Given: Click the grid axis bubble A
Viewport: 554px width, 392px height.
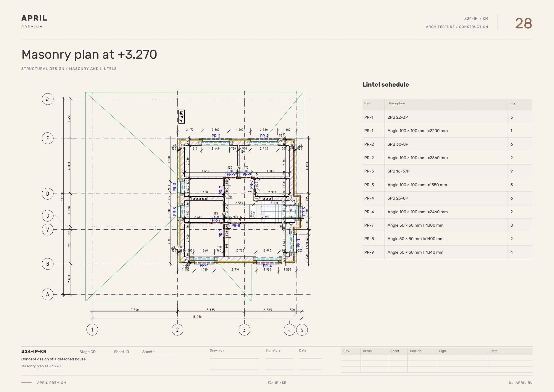Looking at the screenshot, I should pos(48,294).
